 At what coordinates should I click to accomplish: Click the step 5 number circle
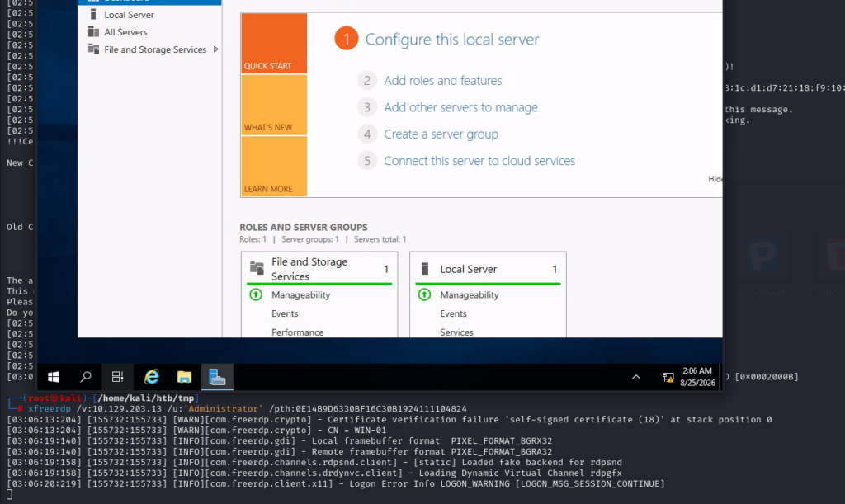point(367,161)
